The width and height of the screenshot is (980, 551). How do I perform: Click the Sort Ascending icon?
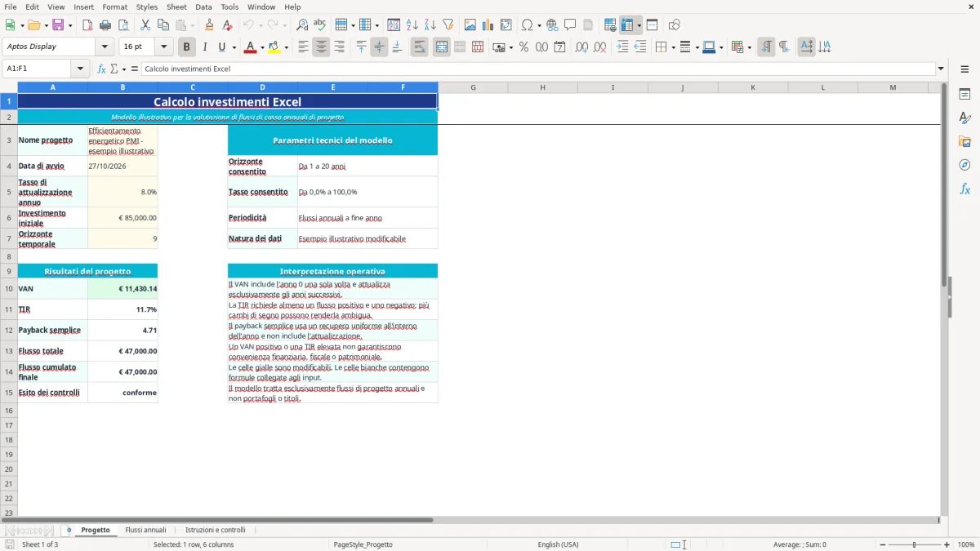pos(412,25)
